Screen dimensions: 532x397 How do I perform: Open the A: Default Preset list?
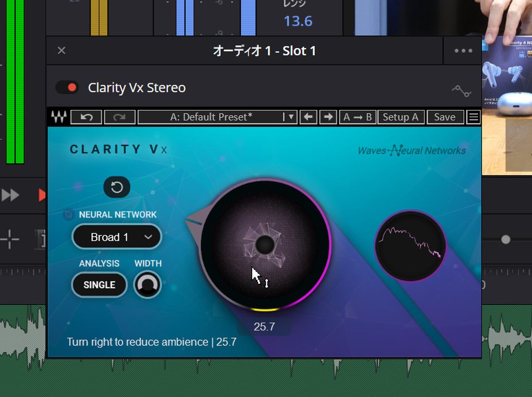coord(217,117)
